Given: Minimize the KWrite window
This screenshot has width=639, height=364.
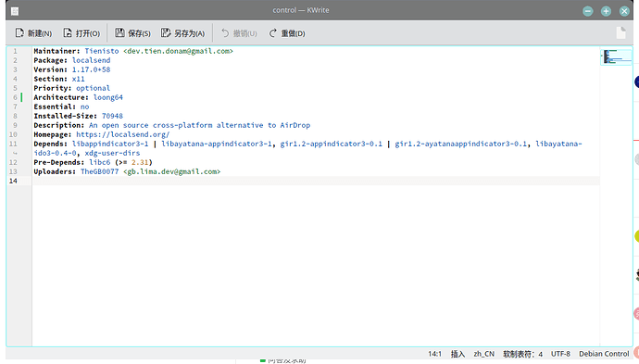Looking at the screenshot, I should tap(588, 11).
